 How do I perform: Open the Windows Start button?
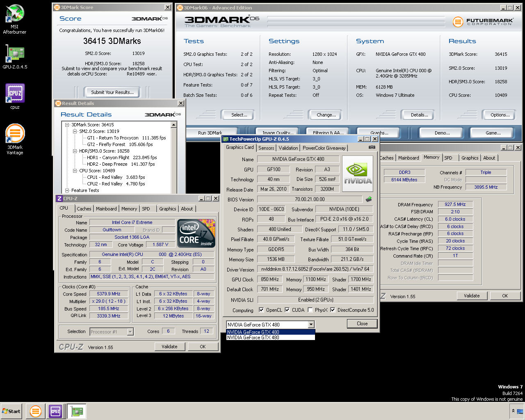(x=11, y=411)
